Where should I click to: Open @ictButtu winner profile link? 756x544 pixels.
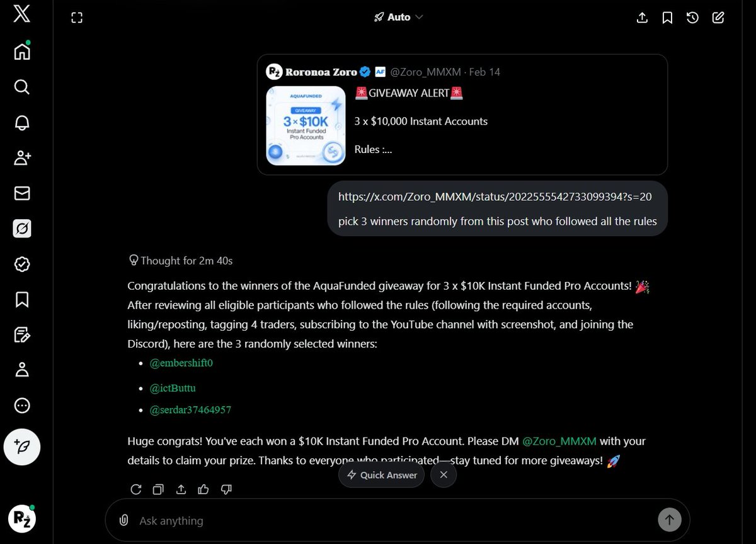pos(173,388)
